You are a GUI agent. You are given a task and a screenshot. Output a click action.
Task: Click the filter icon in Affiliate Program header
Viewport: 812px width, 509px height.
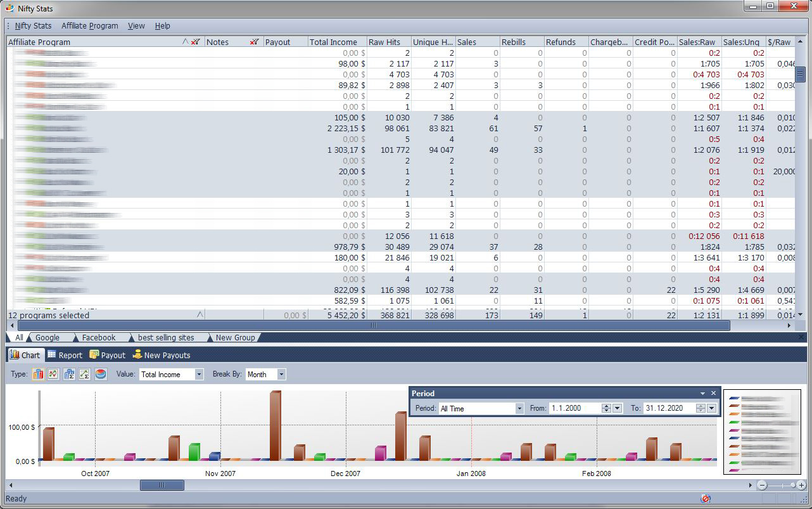196,42
